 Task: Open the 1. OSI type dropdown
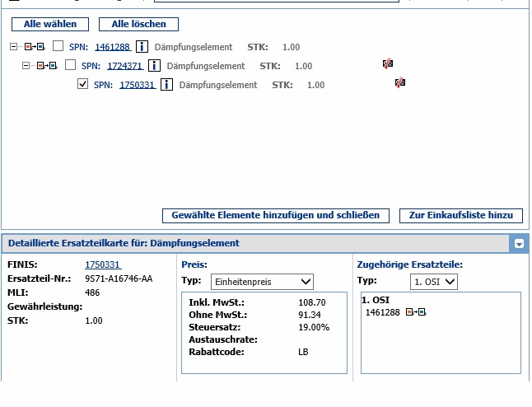point(434,282)
